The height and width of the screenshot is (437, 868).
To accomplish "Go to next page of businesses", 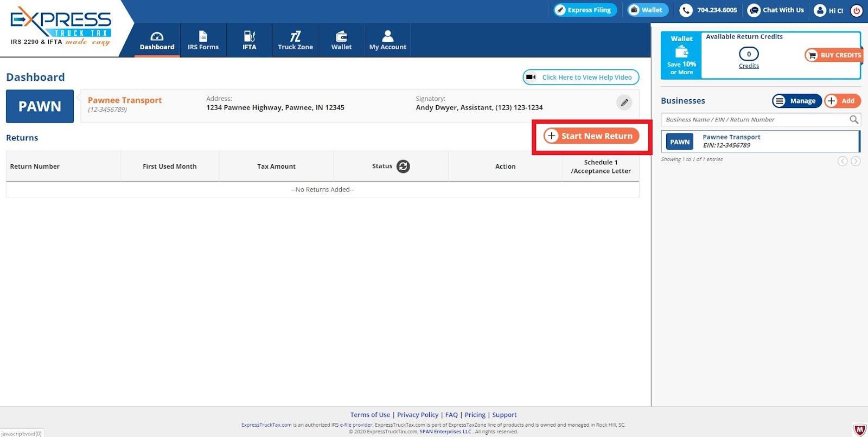I will [856, 161].
